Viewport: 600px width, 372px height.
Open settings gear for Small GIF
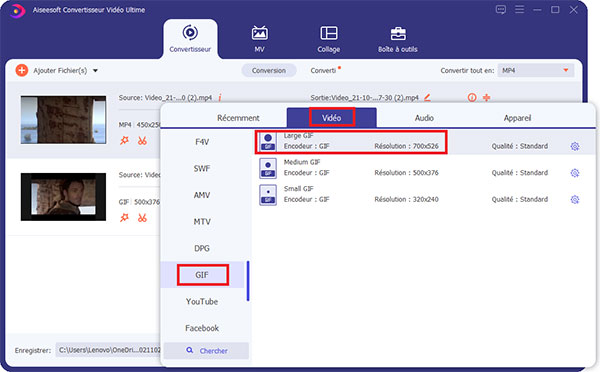575,199
